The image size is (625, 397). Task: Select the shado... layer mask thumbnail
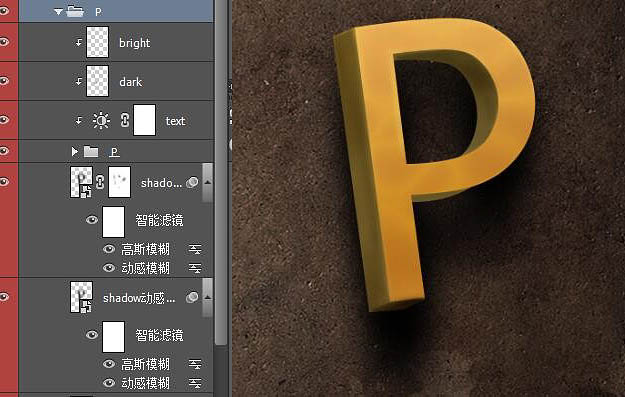coord(120,182)
